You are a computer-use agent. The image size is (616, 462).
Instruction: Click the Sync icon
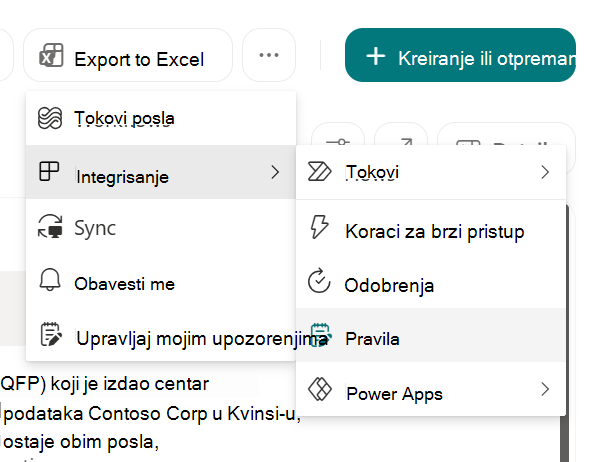[x=50, y=226]
